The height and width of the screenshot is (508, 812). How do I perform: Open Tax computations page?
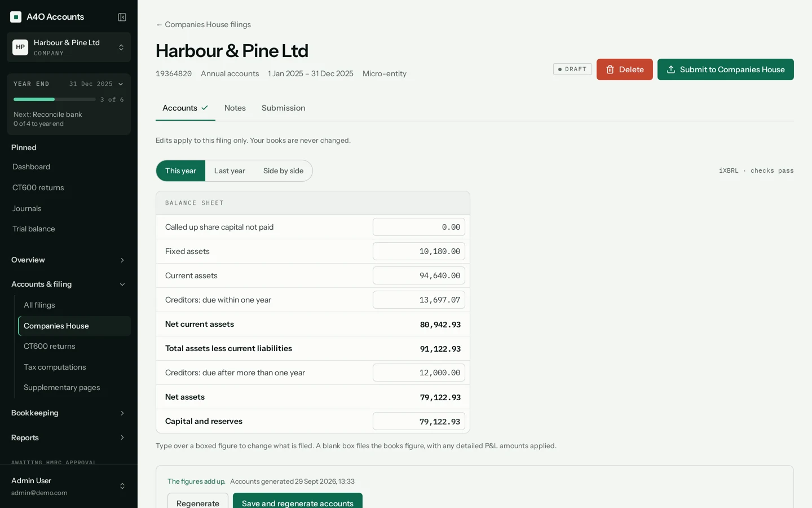[x=74, y=367]
